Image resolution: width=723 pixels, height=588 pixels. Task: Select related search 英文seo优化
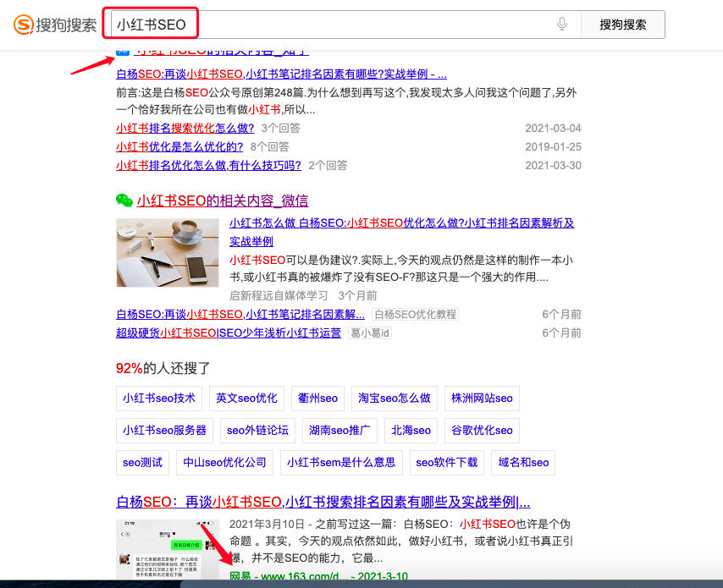(x=246, y=398)
